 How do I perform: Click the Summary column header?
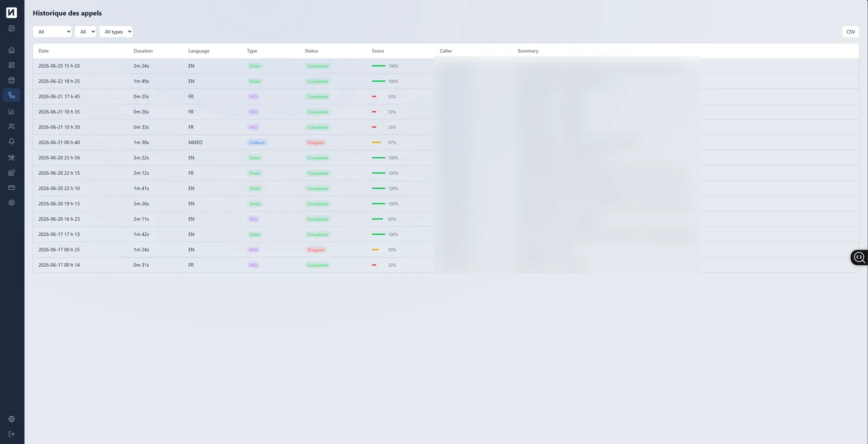(x=528, y=51)
